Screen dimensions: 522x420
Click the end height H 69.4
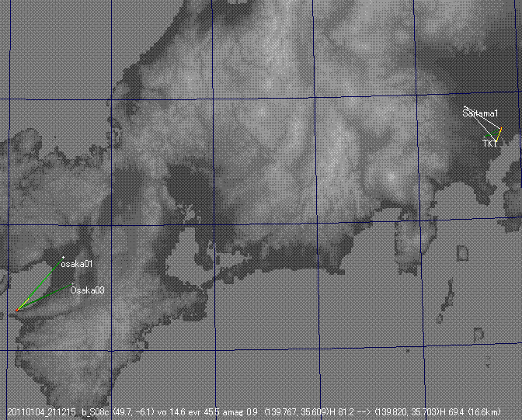point(452,412)
